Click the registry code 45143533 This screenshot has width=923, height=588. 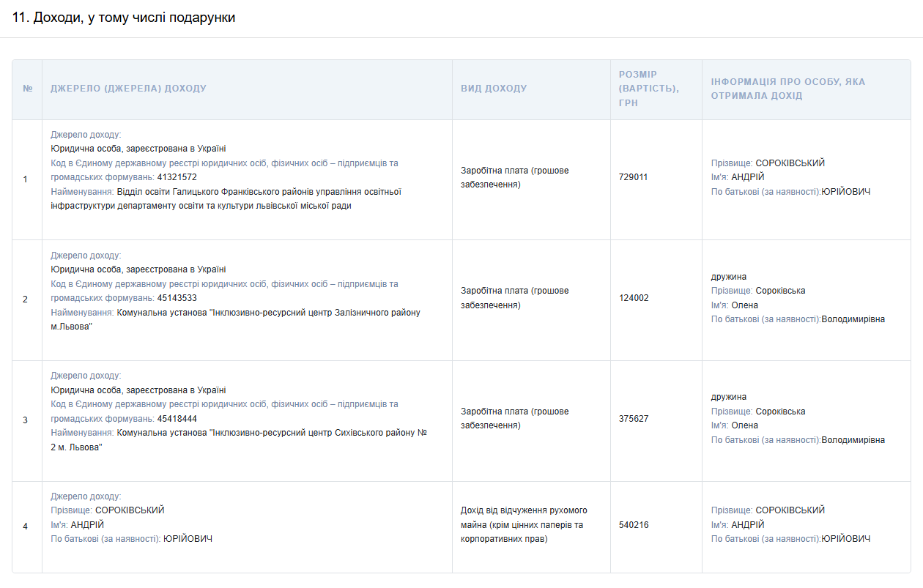177,298
